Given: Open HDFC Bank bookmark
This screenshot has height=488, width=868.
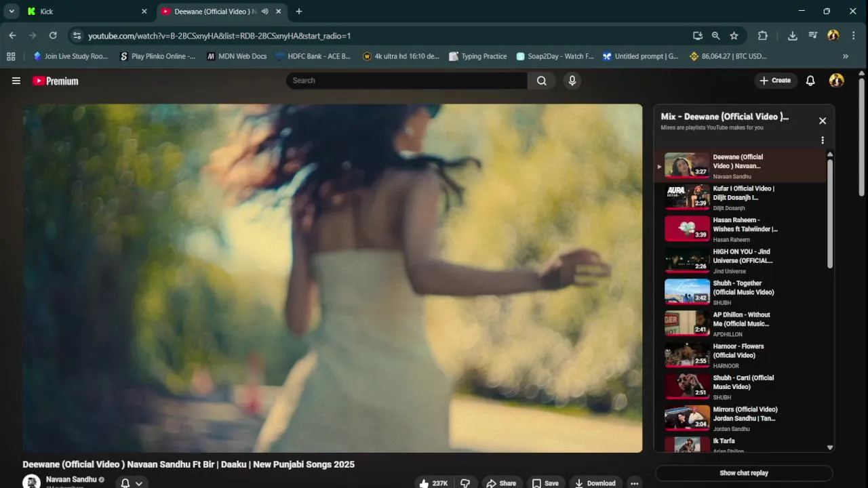Looking at the screenshot, I should 313,56.
